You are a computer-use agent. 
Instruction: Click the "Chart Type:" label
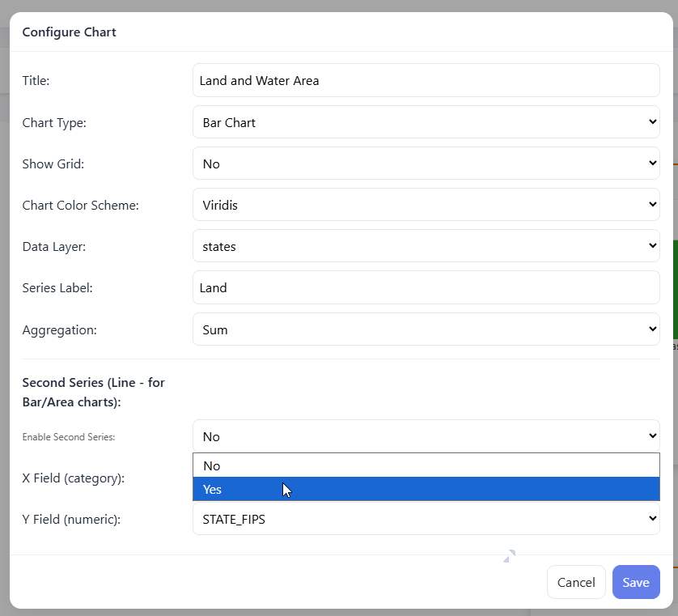tap(54, 123)
